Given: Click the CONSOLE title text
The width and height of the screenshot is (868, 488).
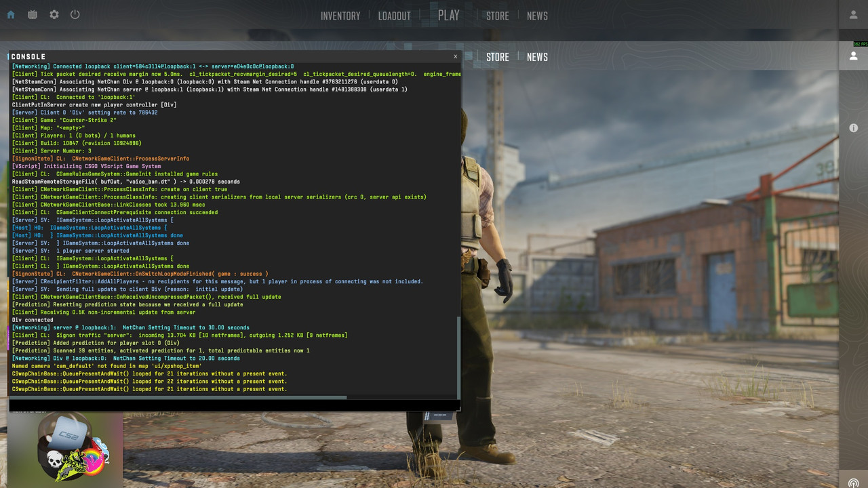Looking at the screenshot, I should [28, 57].
